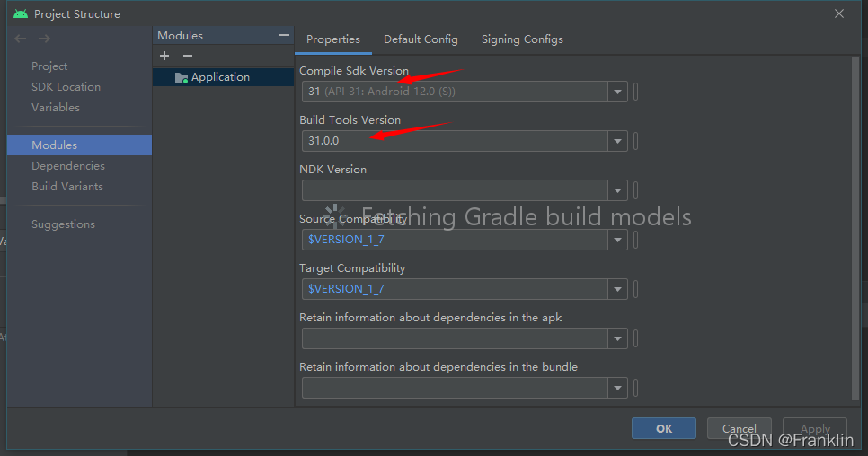Click the properties panel vertical scrollbar
This screenshot has height=456, width=868.
855,228
